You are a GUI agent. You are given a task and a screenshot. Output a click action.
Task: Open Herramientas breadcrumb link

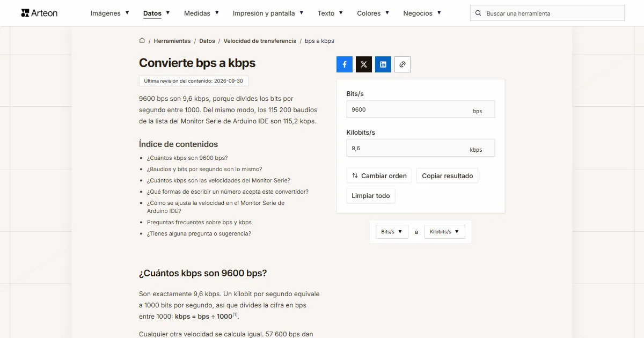[172, 41]
